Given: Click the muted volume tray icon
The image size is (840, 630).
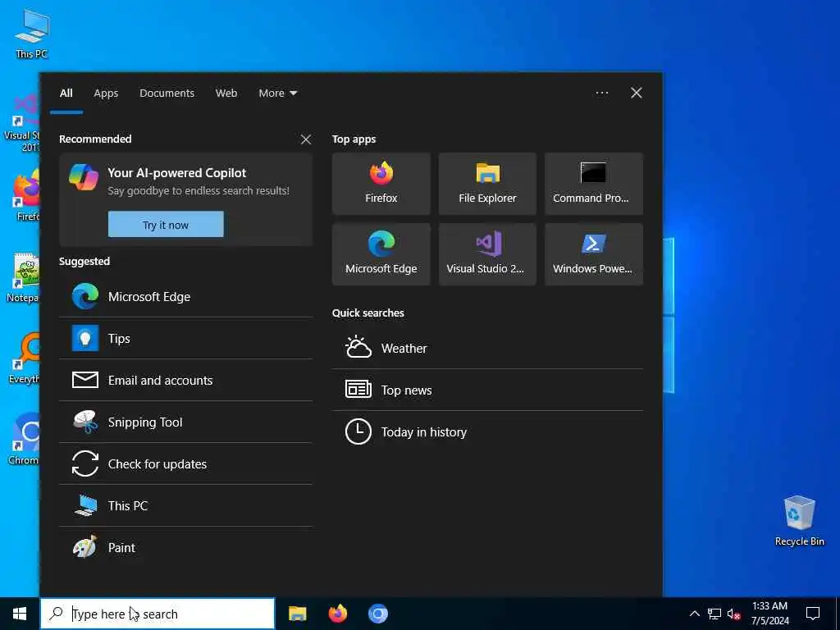Looking at the screenshot, I should (733, 614).
